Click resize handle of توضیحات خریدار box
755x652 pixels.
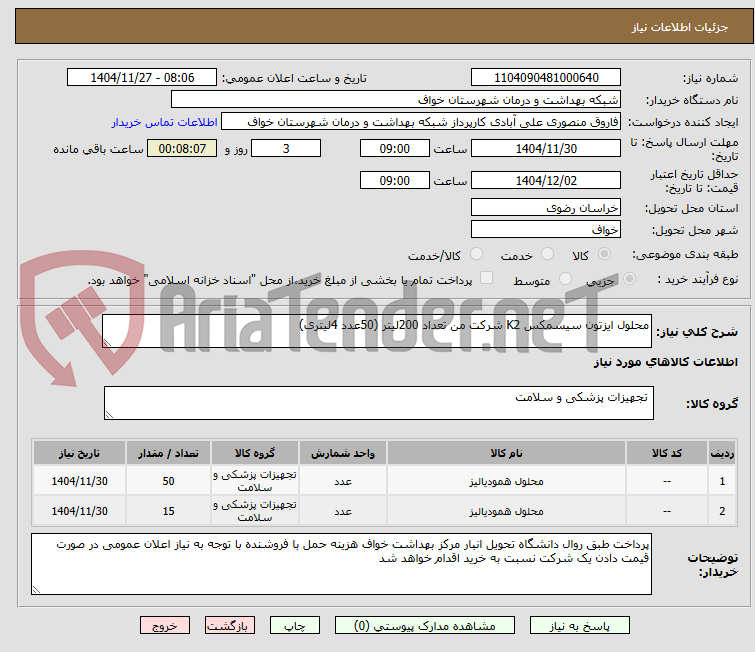tap(37, 589)
